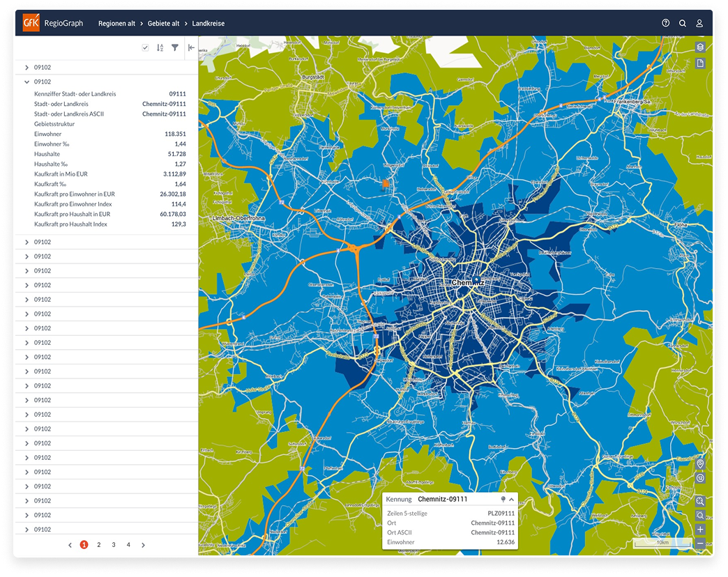Zoom out of the map
The image size is (728, 577).
tap(700, 543)
